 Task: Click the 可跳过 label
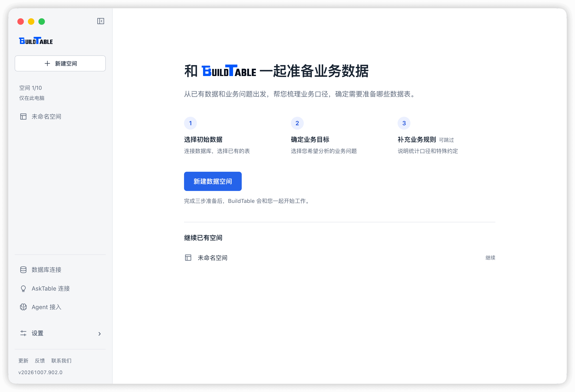[x=447, y=140]
